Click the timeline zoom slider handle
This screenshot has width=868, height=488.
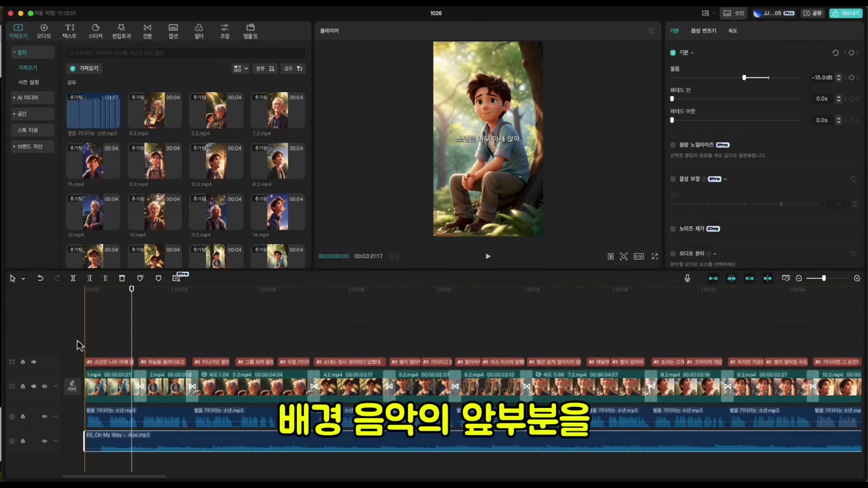(823, 278)
